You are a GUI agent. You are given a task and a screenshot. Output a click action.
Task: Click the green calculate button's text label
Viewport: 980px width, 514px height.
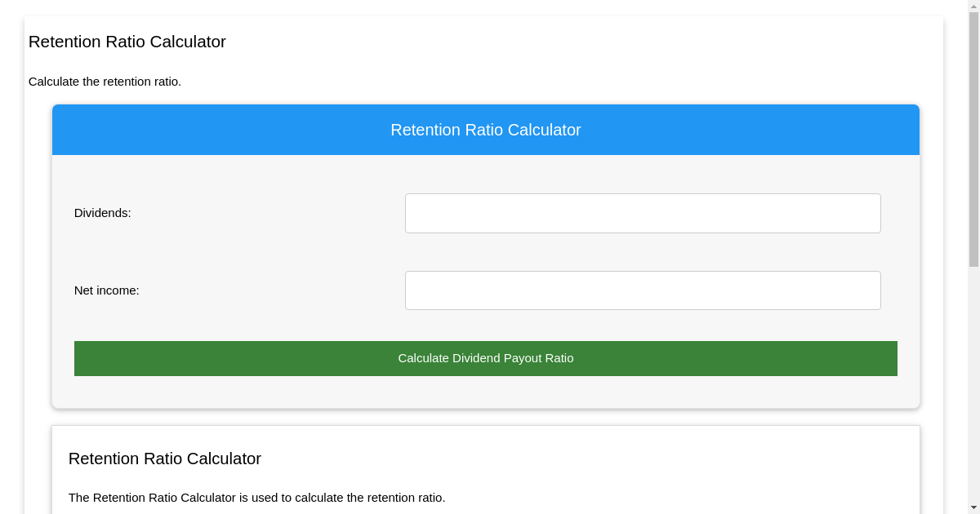pos(485,358)
